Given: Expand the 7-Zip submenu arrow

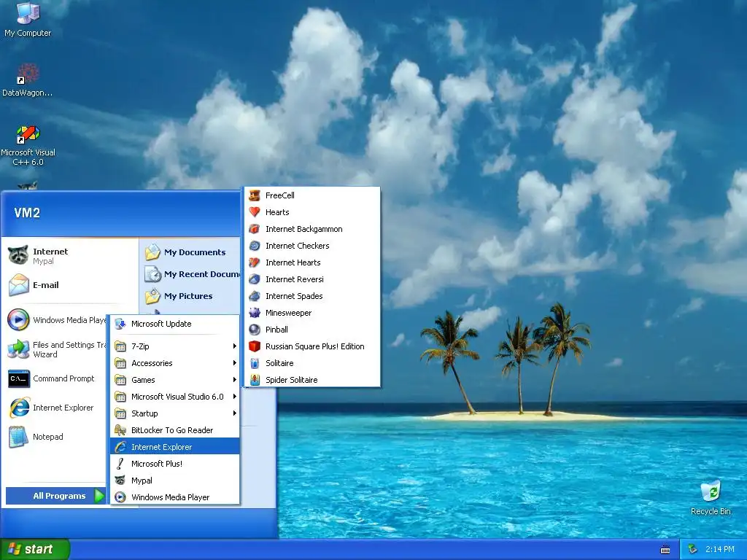Looking at the screenshot, I should point(234,346).
